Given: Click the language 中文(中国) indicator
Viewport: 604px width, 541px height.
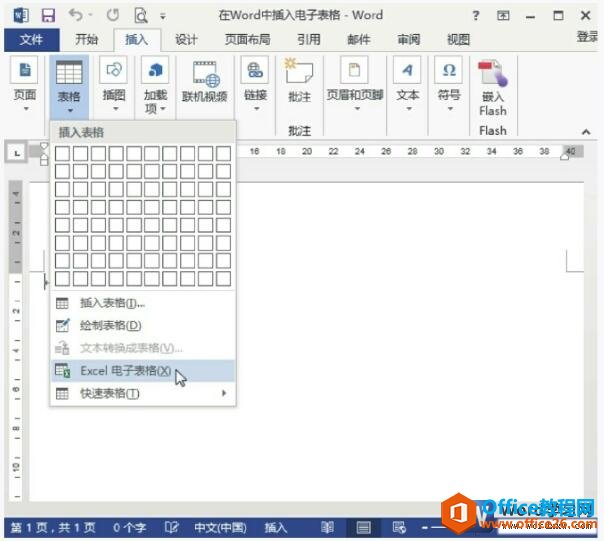Looking at the screenshot, I should [220, 527].
